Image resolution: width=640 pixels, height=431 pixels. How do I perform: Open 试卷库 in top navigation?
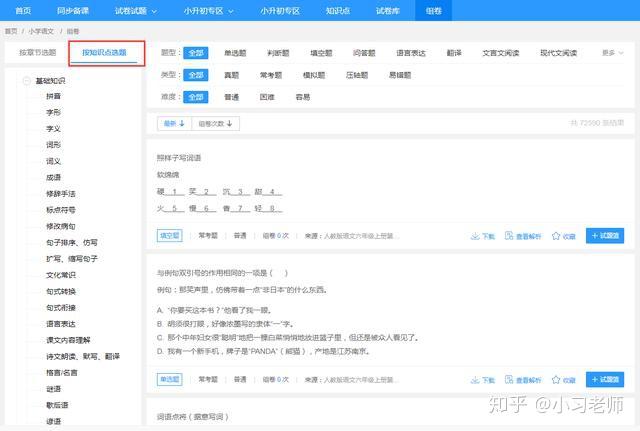point(387,11)
